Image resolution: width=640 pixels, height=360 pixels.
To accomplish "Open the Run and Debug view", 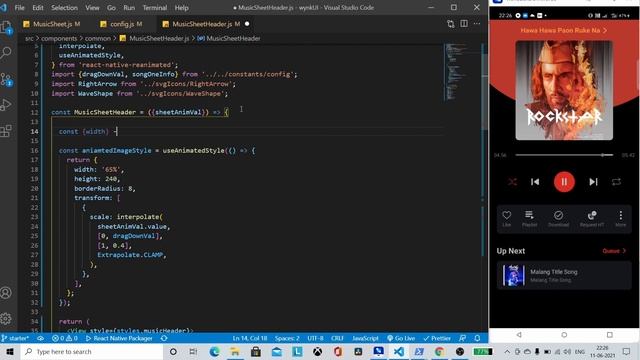I will click(6, 105).
